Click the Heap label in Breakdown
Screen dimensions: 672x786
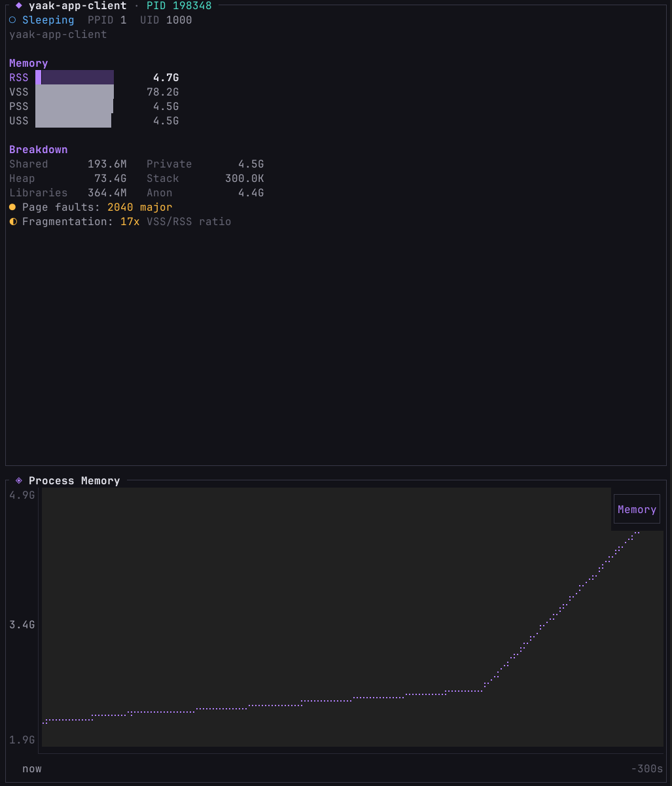22,179
